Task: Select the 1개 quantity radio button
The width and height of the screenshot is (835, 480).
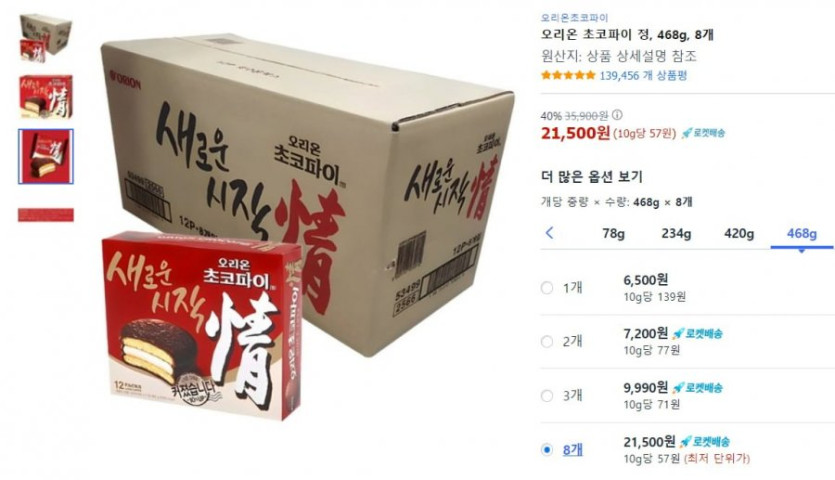Action: coord(547,288)
